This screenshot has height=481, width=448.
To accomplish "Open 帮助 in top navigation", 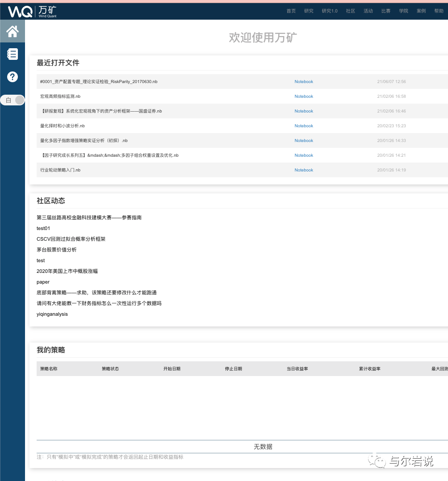I will click(439, 11).
